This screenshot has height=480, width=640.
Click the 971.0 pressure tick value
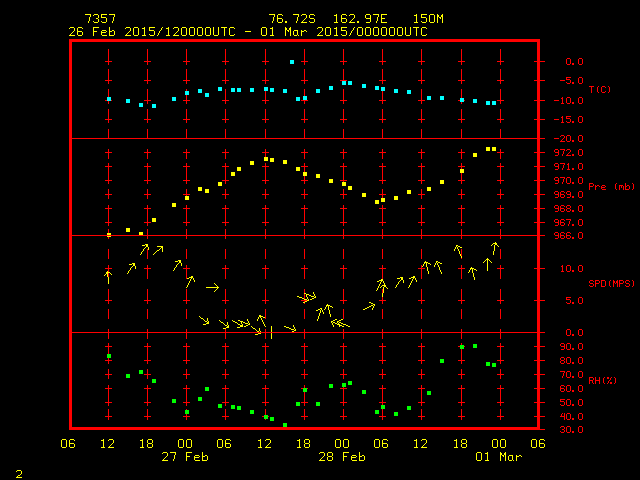click(x=568, y=167)
